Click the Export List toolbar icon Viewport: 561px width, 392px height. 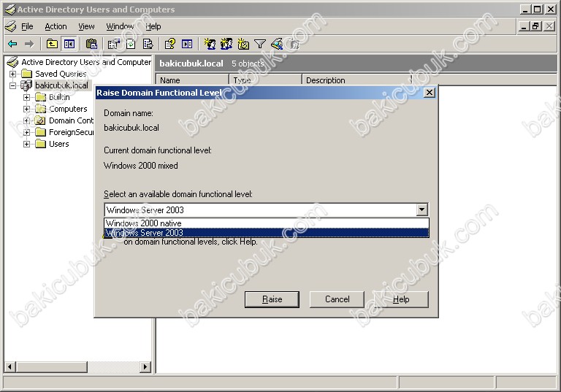pos(148,44)
